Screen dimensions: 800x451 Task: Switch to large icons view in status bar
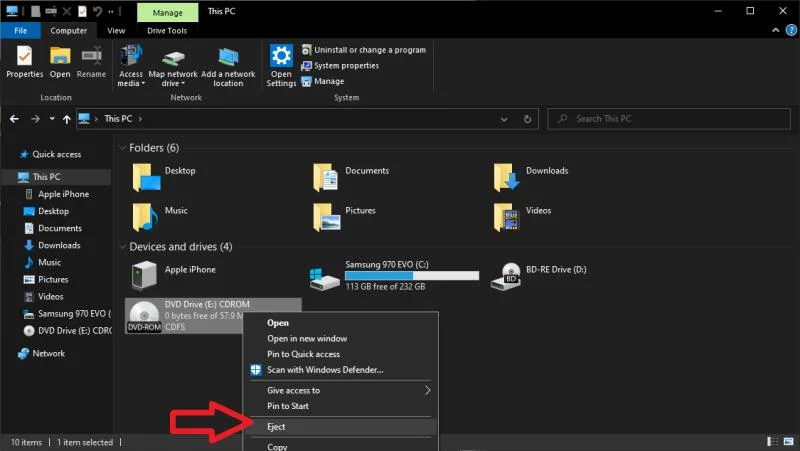pos(789,442)
